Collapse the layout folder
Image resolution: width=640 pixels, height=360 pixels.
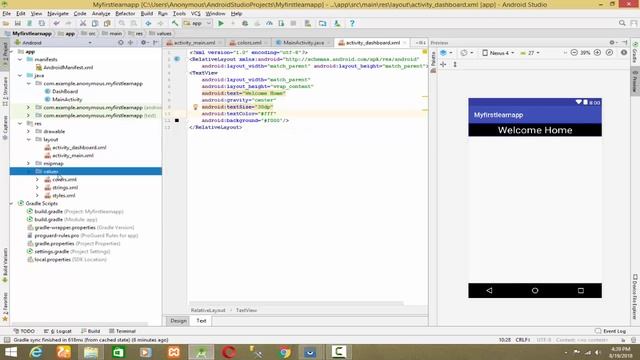[29, 140]
